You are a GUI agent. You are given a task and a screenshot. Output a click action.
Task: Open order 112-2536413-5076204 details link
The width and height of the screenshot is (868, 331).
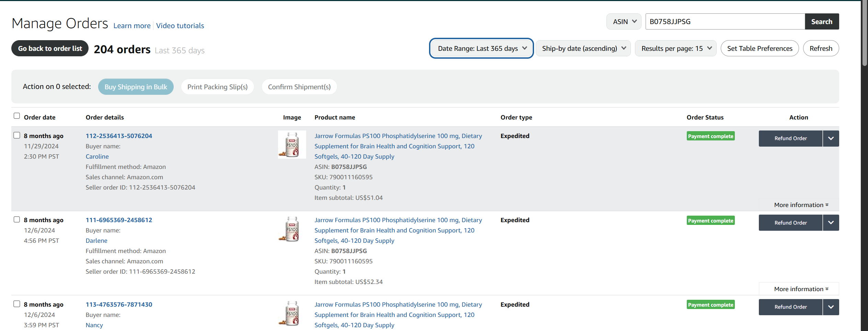point(119,136)
